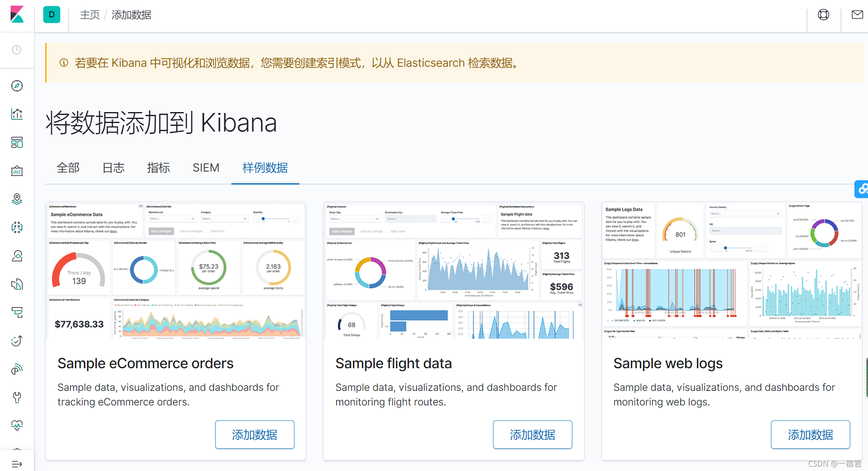Click the Sample flight data title

(x=394, y=363)
